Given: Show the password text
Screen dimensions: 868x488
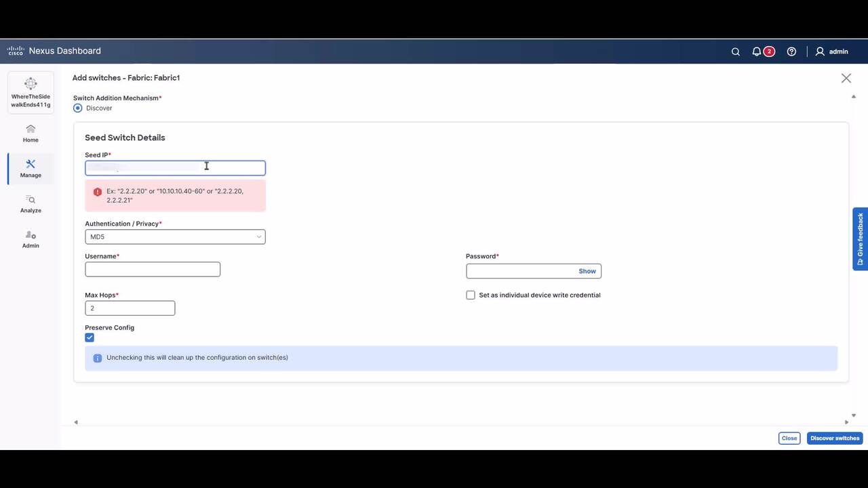Looking at the screenshot, I should (x=587, y=271).
